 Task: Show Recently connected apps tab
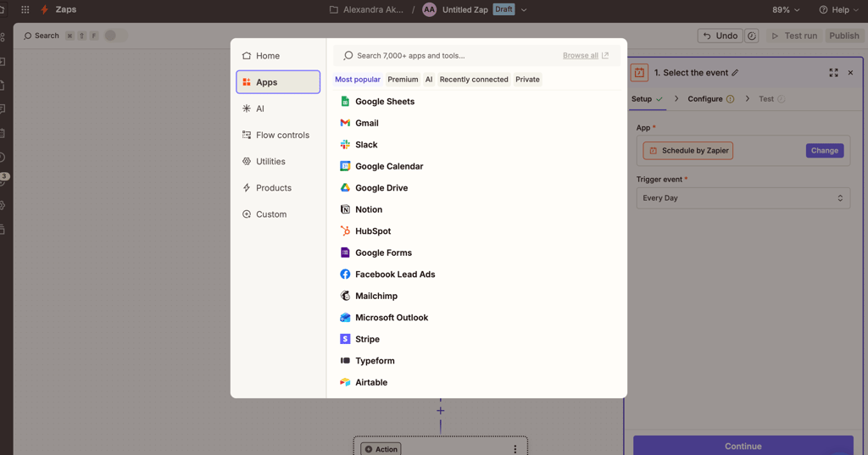474,79
